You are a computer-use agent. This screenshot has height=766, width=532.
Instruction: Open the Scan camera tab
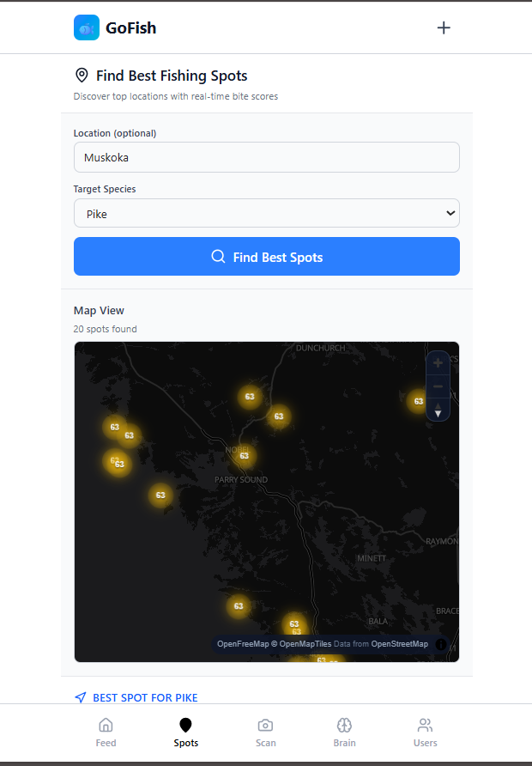point(265,733)
